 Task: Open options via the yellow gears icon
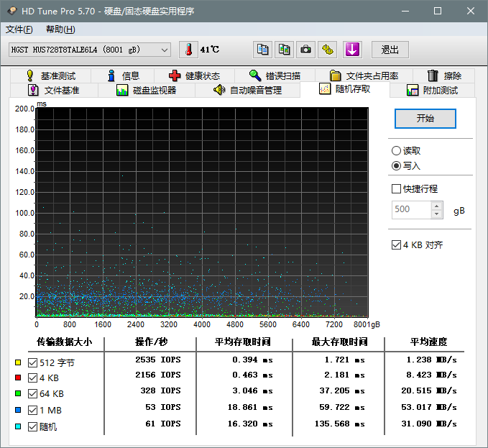click(328, 50)
